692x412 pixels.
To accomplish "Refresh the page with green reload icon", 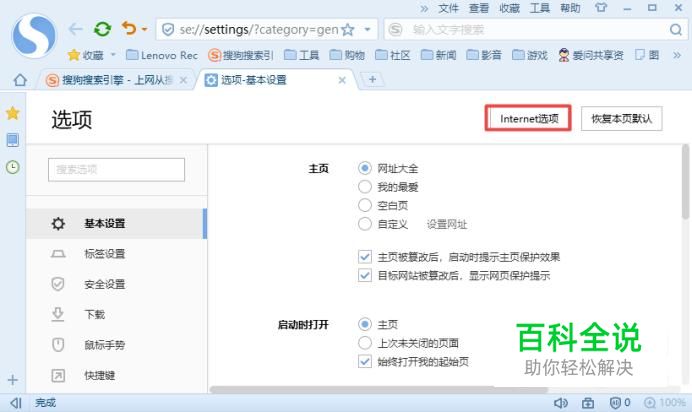I will point(102,29).
